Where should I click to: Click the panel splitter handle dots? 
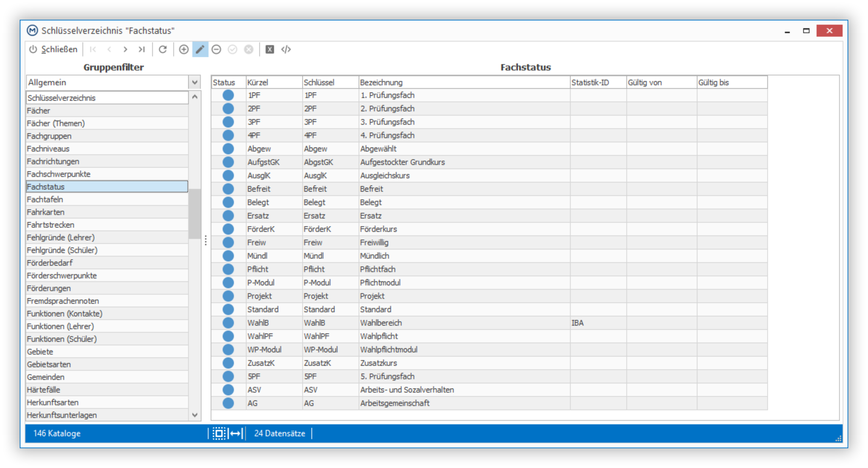[206, 241]
